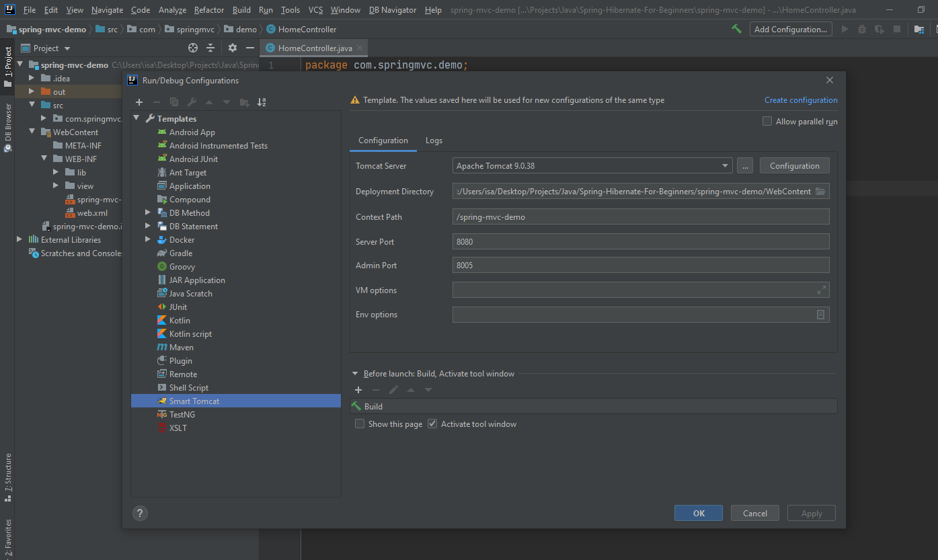
Task: Click the Context Path field
Action: (x=641, y=217)
